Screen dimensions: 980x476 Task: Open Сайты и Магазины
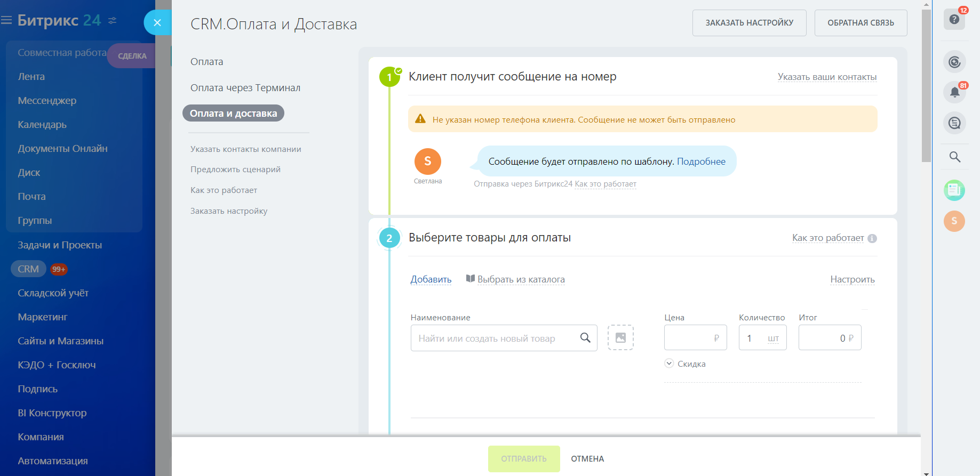coord(60,341)
